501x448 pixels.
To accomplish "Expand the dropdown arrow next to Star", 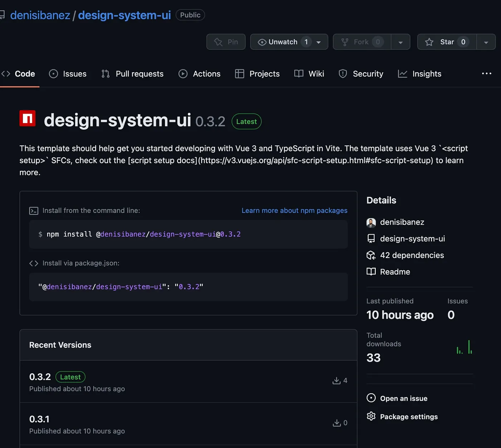I will (x=486, y=42).
